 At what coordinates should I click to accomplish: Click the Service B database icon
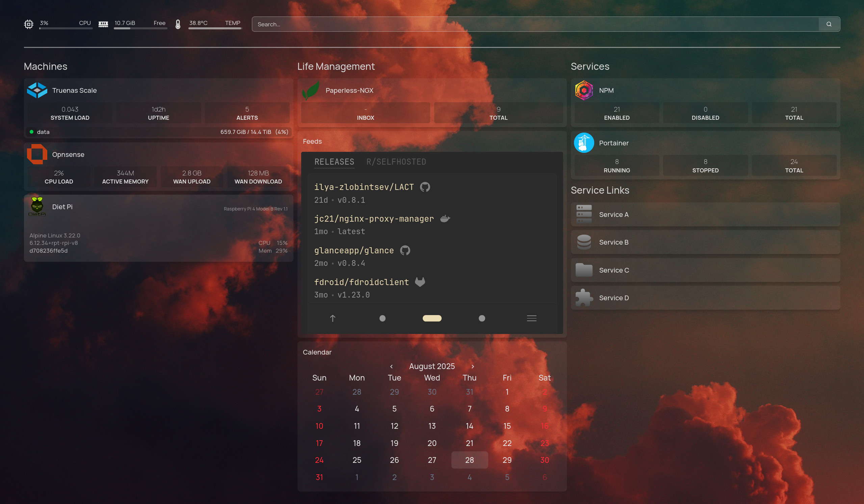click(x=584, y=242)
